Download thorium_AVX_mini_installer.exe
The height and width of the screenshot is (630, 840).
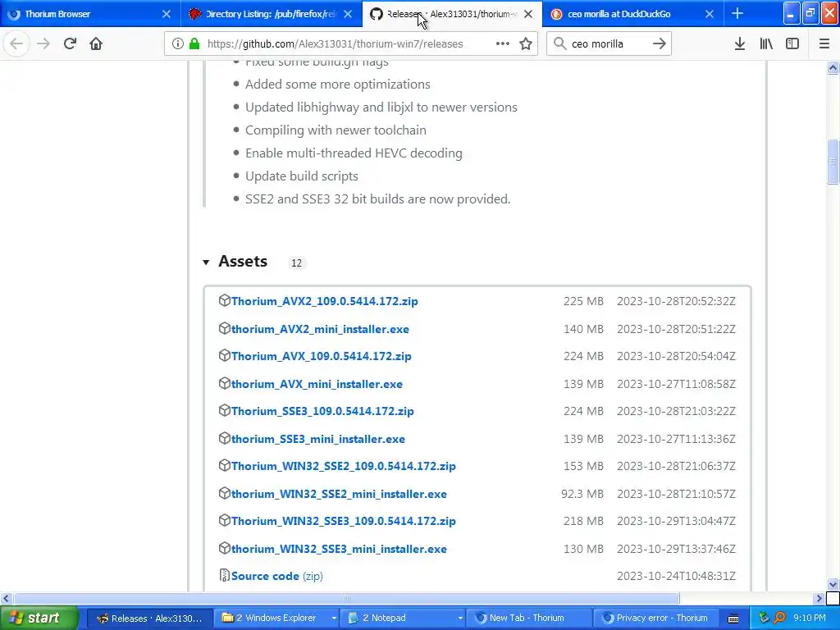[x=317, y=384]
